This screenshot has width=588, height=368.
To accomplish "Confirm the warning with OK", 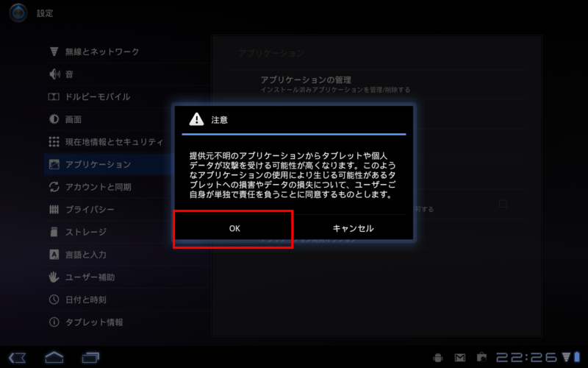I will tap(234, 228).
